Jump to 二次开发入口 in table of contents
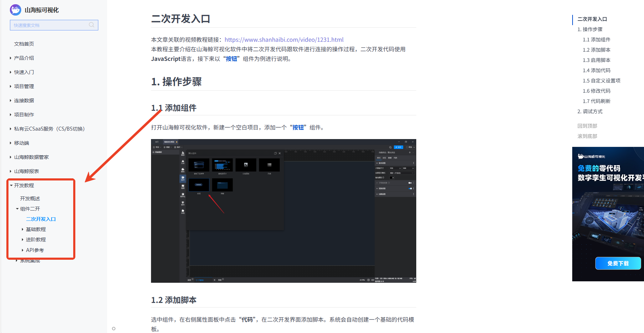Image resolution: width=644 pixels, height=333 pixels. 592,19
